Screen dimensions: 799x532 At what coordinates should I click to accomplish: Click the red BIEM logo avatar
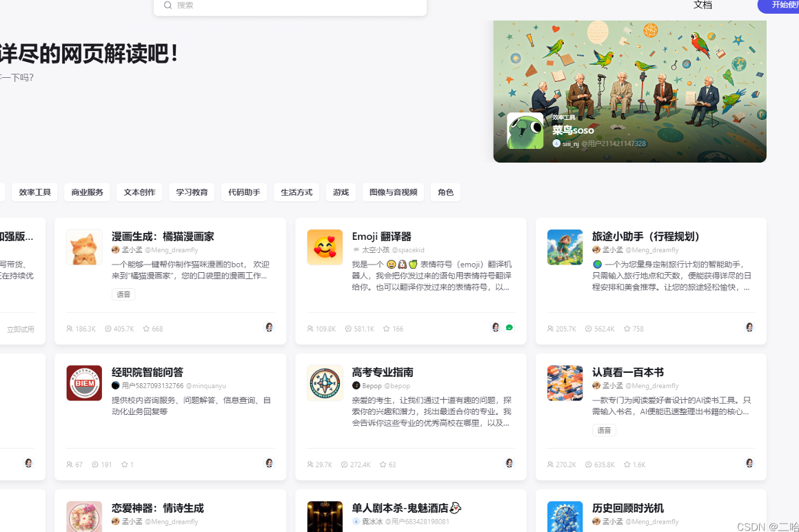[x=84, y=383]
